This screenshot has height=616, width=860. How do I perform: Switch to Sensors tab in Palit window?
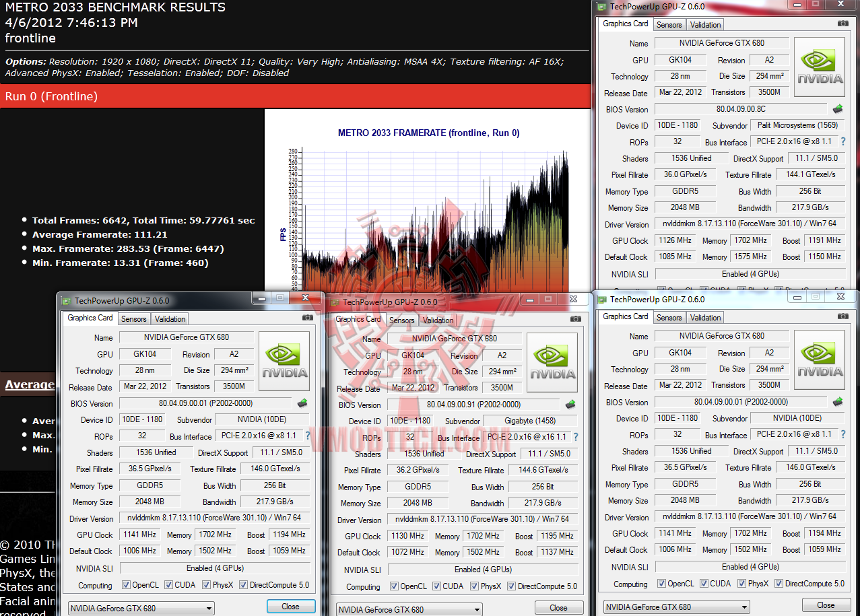point(669,25)
